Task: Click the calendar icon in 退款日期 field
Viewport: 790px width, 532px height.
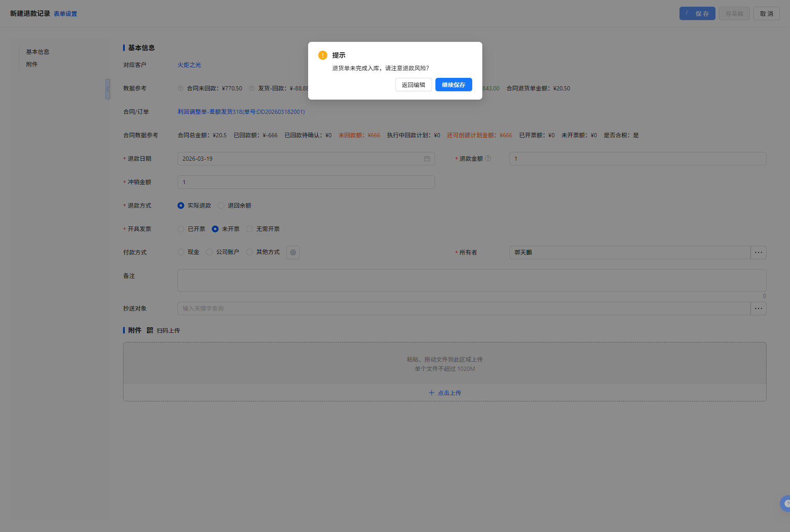Action: [427, 159]
